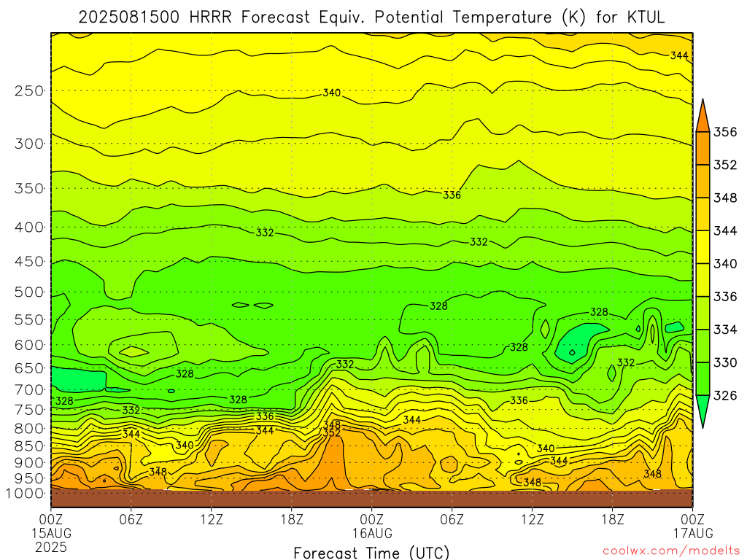Click the yellow colorbar segment between 340 and 344
747x560 pixels.
pos(703,247)
